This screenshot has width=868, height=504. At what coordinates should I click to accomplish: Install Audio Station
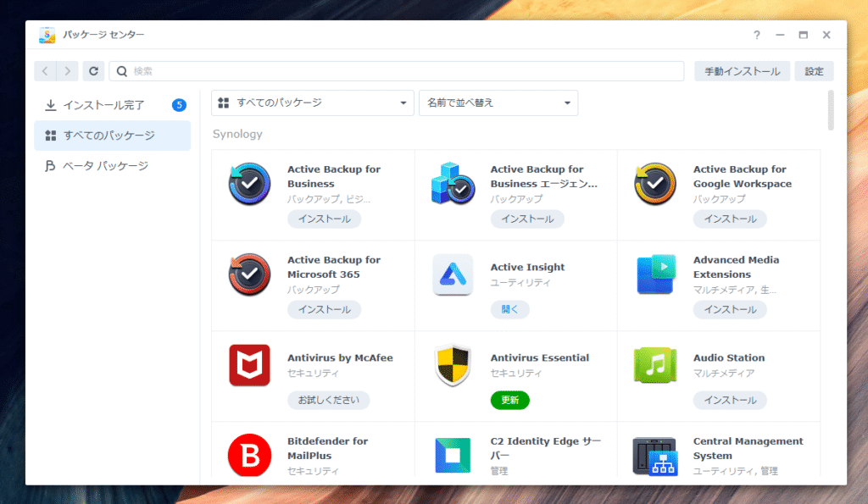[x=730, y=401]
